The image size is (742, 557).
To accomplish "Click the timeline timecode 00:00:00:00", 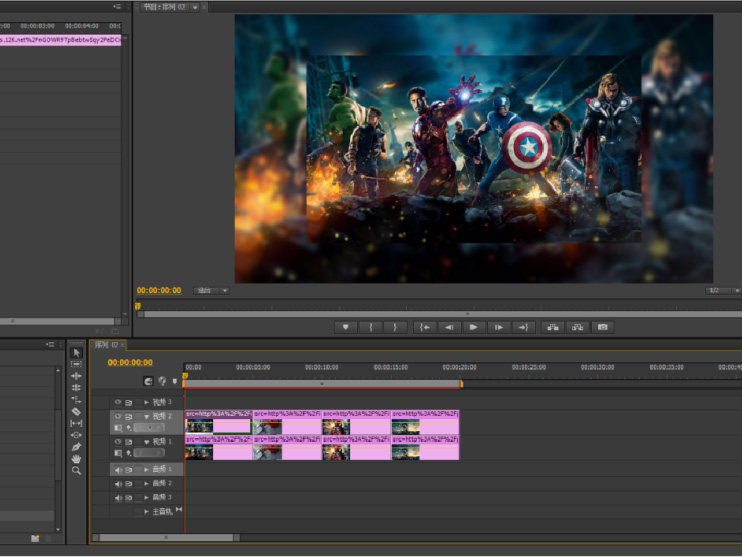I will [130, 362].
